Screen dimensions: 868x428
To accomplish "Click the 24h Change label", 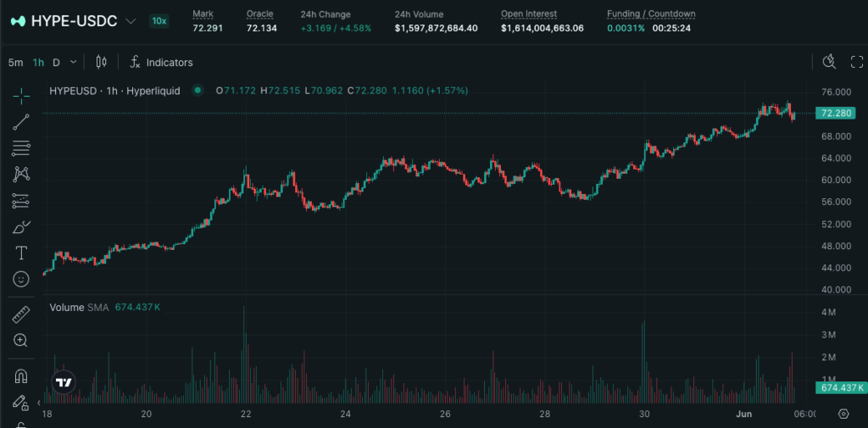I will [x=325, y=14].
